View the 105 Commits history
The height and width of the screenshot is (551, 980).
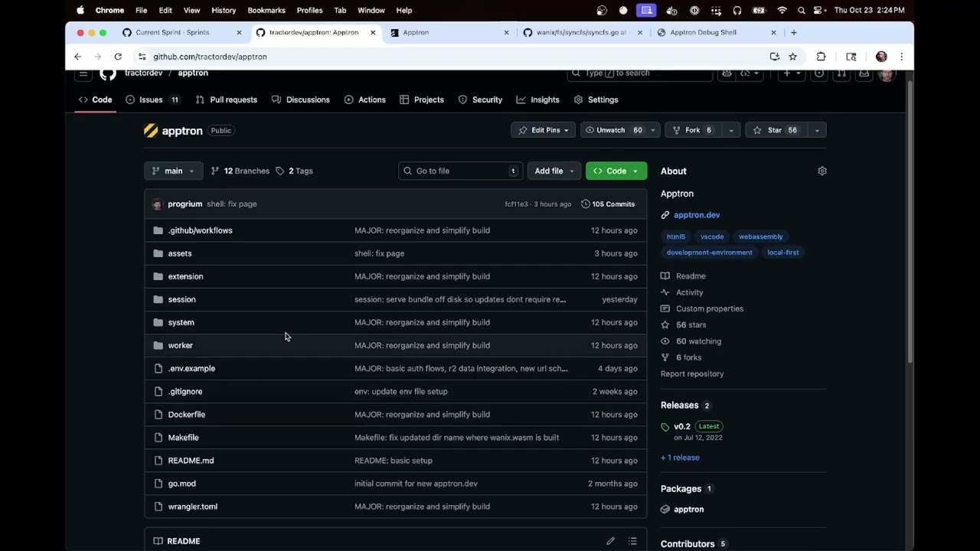(608, 204)
